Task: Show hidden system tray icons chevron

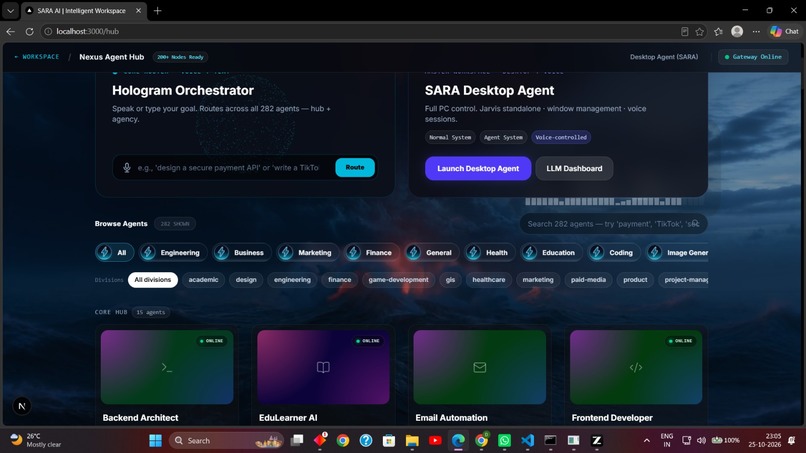Action: tap(646, 441)
